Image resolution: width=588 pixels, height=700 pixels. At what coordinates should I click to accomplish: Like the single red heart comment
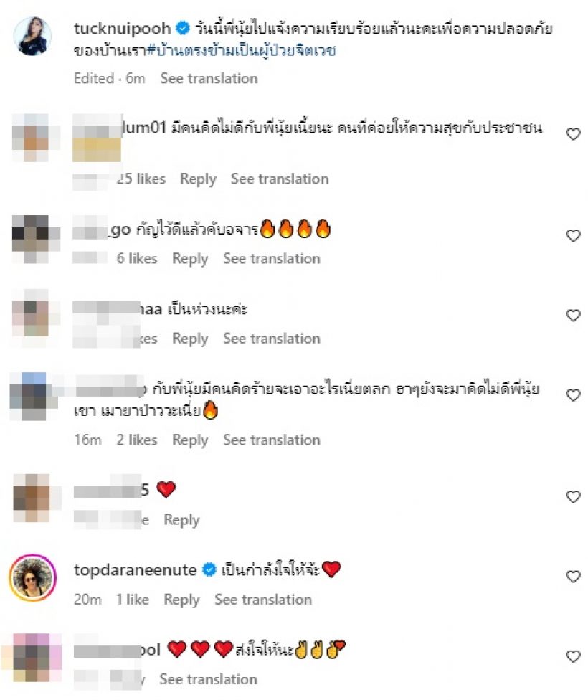pyautogui.click(x=573, y=496)
